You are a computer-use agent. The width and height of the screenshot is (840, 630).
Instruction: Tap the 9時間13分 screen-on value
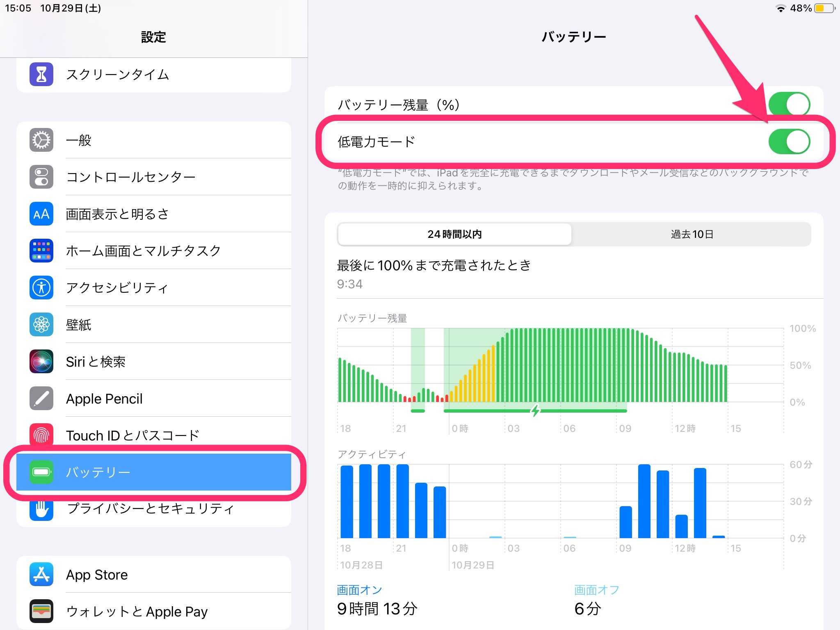377,609
